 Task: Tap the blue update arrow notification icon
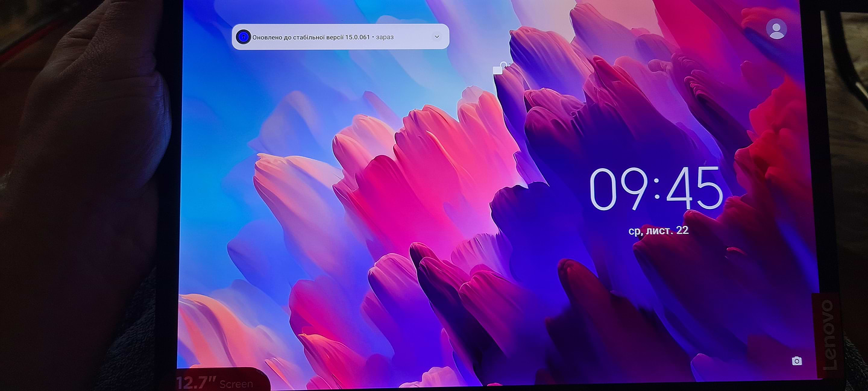(x=243, y=37)
